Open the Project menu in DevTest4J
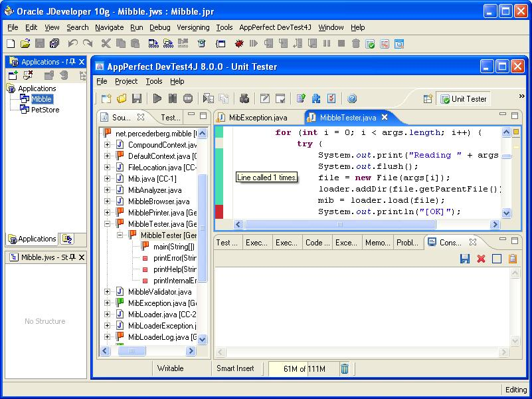This screenshot has height=399, width=532. 126,82
